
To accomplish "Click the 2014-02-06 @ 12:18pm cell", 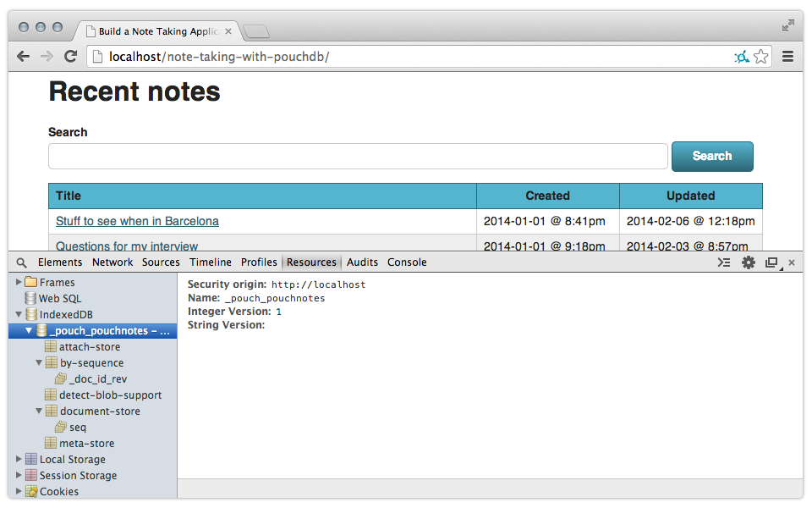I will tap(691, 221).
